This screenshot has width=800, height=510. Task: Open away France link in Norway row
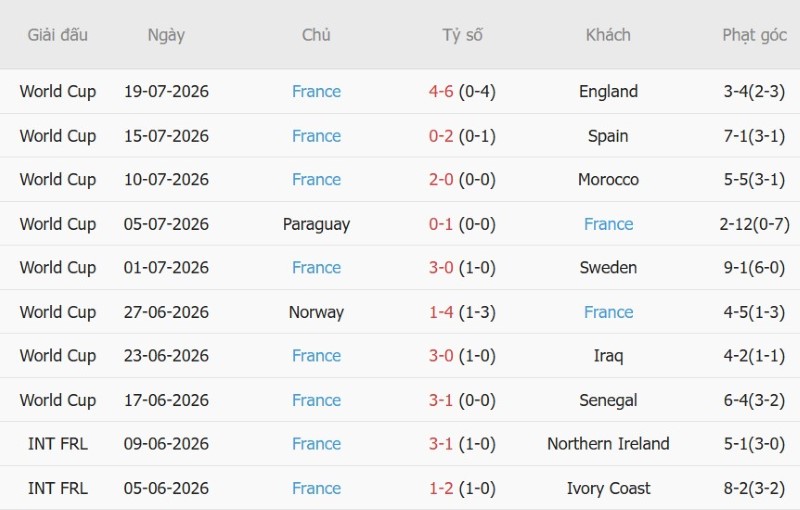click(608, 312)
